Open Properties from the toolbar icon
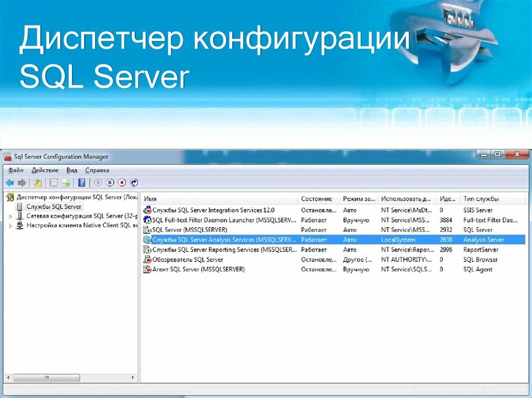This screenshot has width=532, height=398. pyautogui.click(x=54, y=183)
